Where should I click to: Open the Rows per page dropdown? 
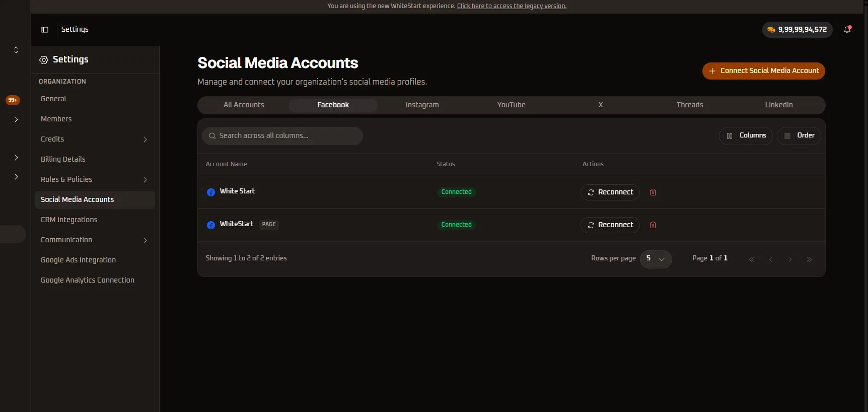[656, 259]
